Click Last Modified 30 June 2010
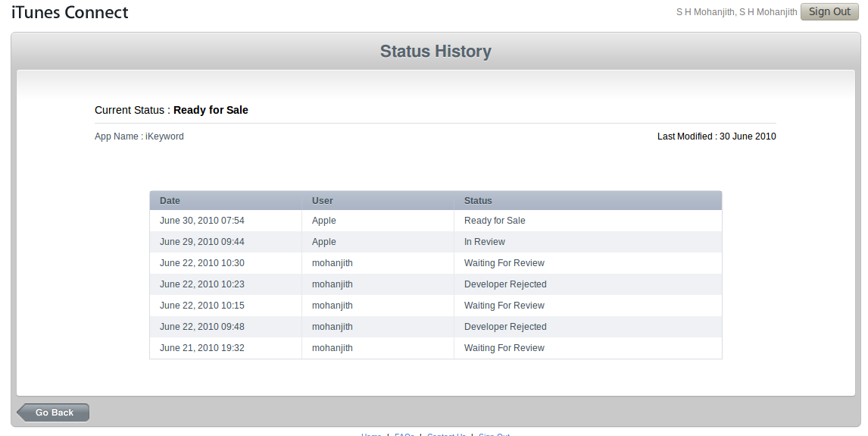Screen dimensions: 868x436 point(717,136)
